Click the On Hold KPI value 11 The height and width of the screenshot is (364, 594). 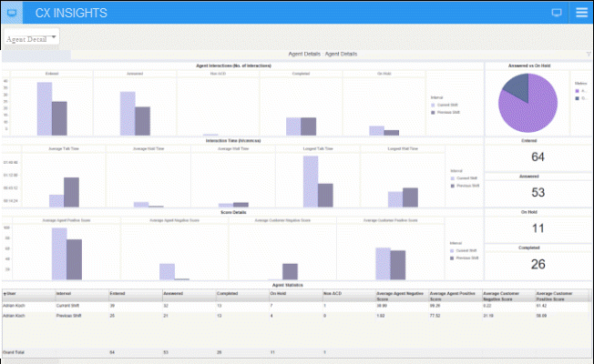[537, 227]
